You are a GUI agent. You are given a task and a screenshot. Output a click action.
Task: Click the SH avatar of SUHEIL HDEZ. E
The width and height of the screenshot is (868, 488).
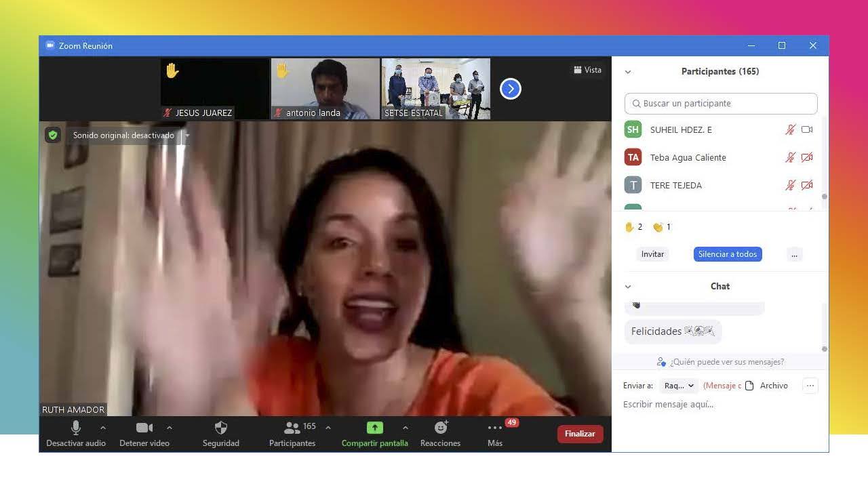[x=633, y=129]
